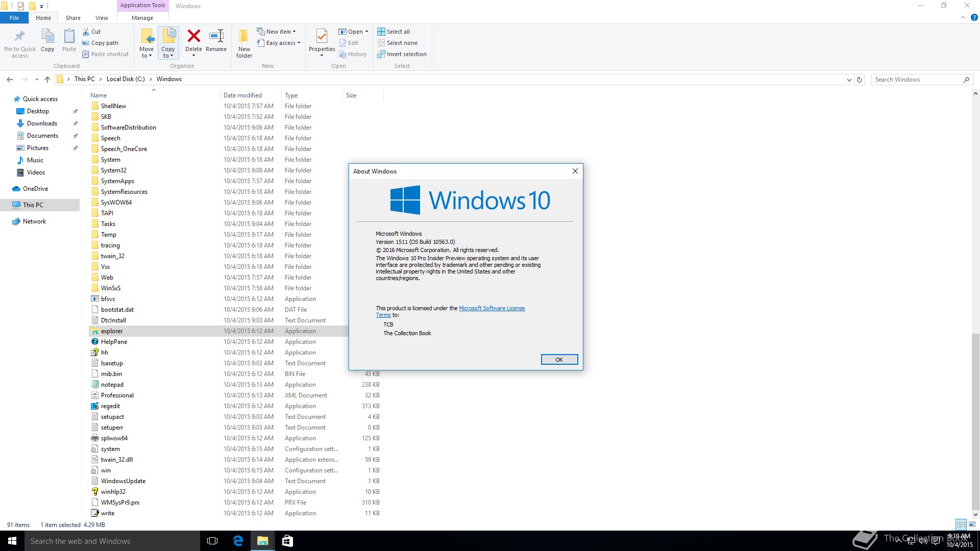980x551 pixels.
Task: Click the Cut scissors icon
Action: tap(86, 32)
